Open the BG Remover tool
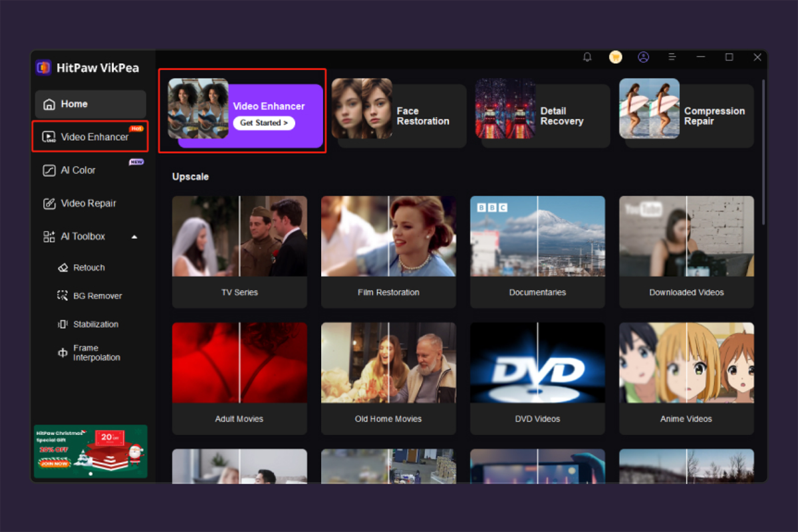This screenshot has height=532, width=798. 90,296
